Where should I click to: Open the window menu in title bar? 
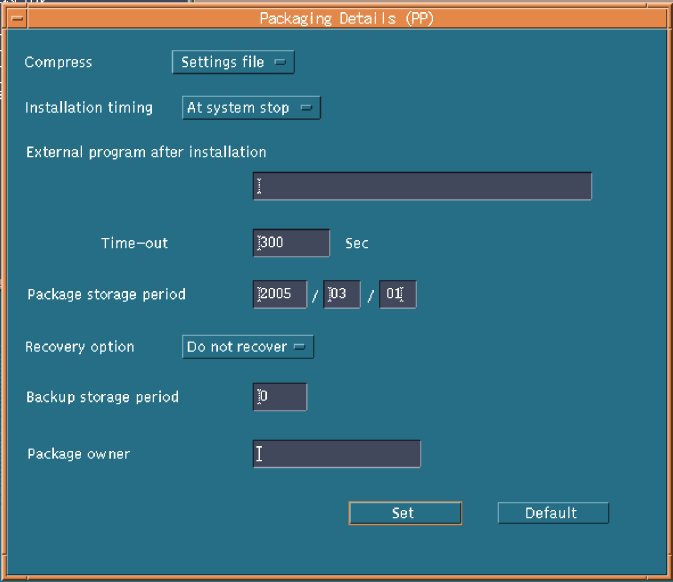(12, 17)
